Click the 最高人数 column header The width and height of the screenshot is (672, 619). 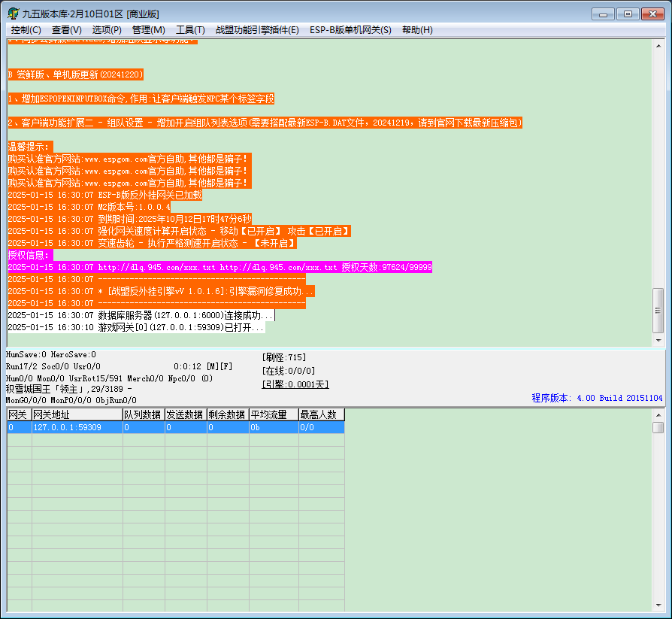(322, 415)
